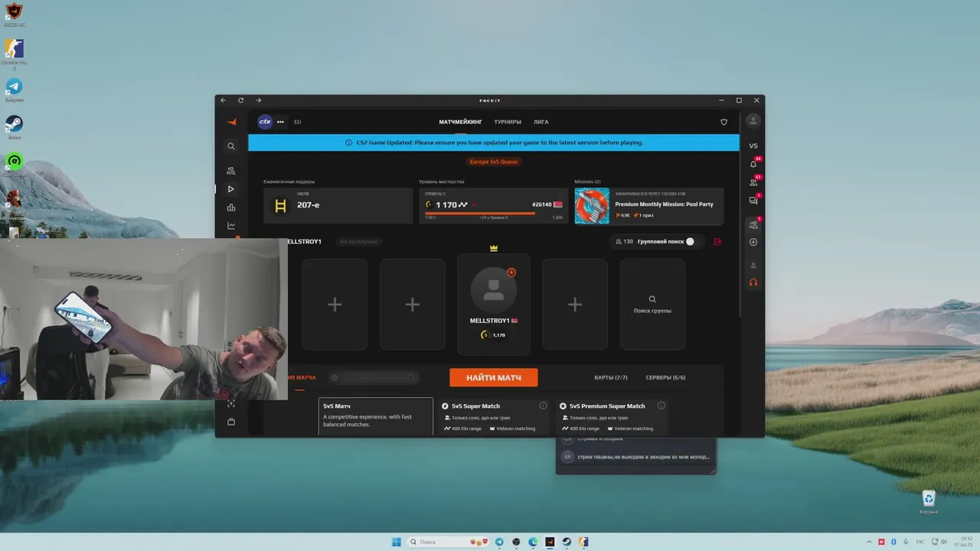Open the leaderboard bar-chart sidebar icon
This screenshot has width=980, height=551.
231,207
